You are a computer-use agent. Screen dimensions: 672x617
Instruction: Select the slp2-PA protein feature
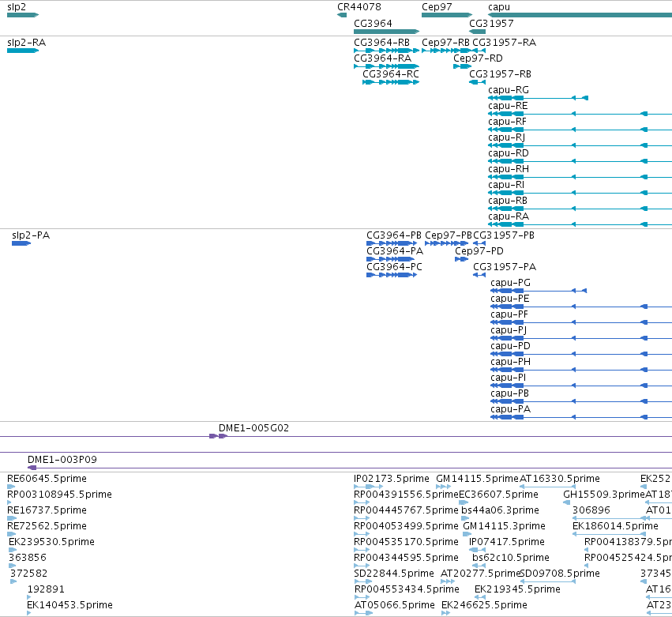click(21, 243)
